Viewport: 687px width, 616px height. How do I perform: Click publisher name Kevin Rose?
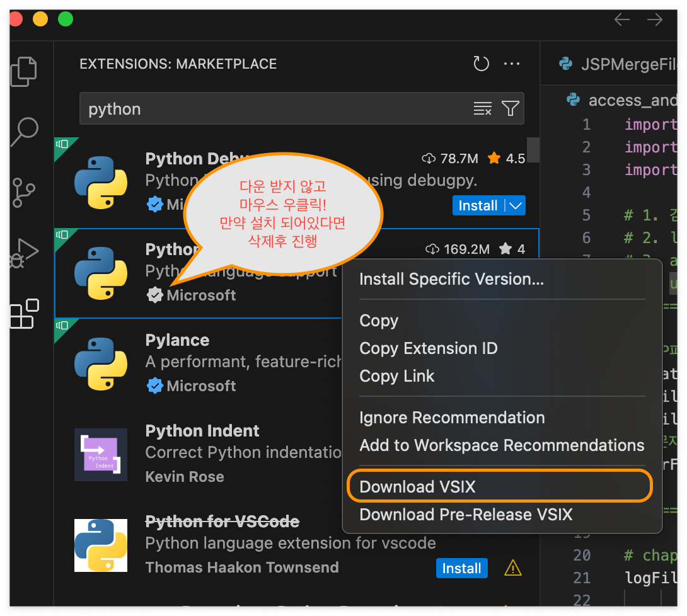pos(185,476)
